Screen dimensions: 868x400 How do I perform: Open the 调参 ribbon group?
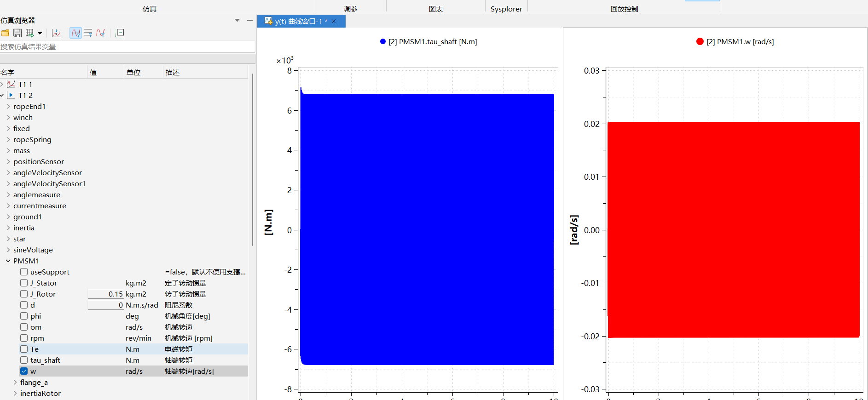click(351, 9)
